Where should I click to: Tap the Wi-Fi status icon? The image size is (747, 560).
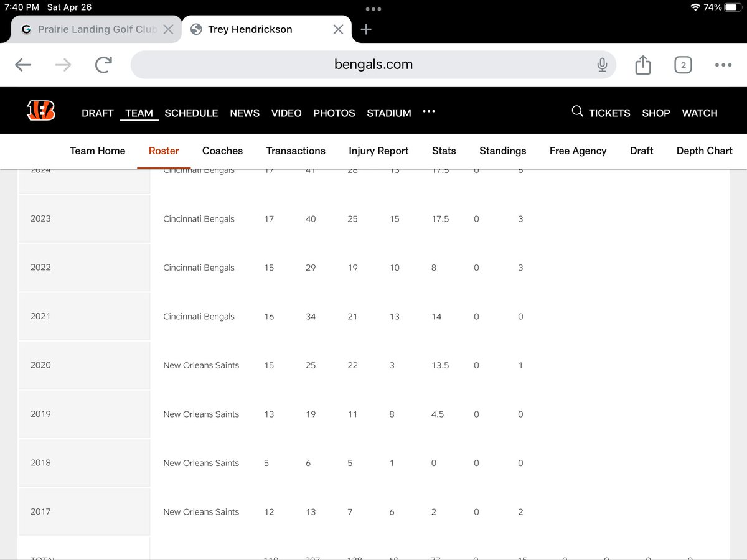click(695, 7)
